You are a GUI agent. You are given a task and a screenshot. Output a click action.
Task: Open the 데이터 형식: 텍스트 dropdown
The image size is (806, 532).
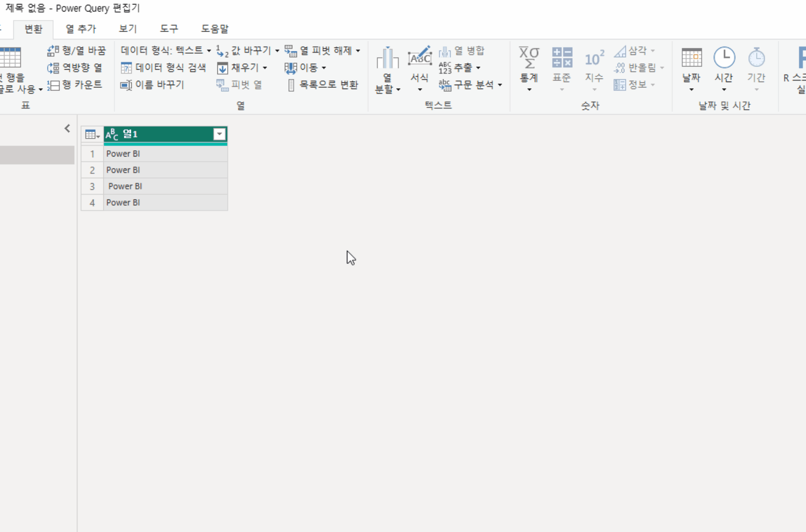click(166, 51)
